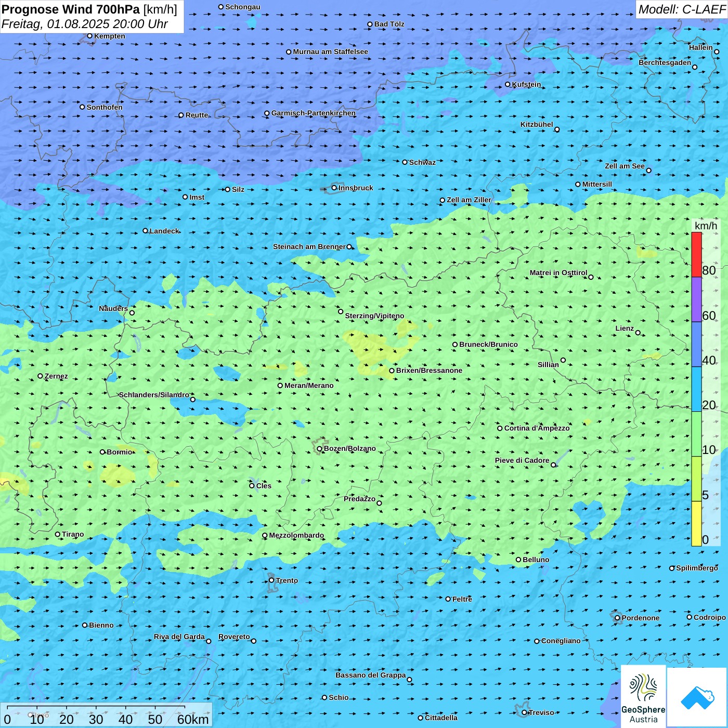Click the Garmisch-Partenkirchen city label

point(314,113)
